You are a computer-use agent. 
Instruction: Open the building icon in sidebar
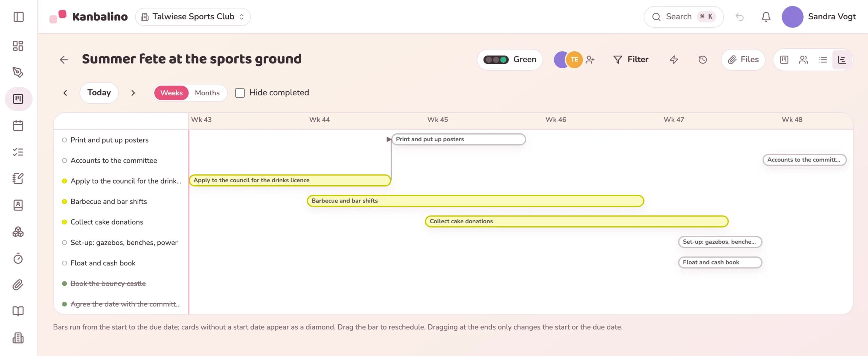pos(18,338)
